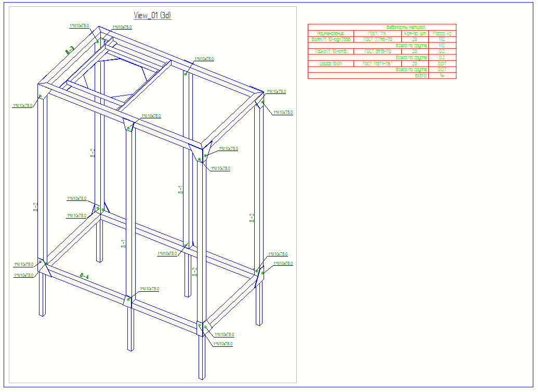Screen dimensions: 538x392
Task: Click mass 1.12 in the Болт row
Action: 442,39
